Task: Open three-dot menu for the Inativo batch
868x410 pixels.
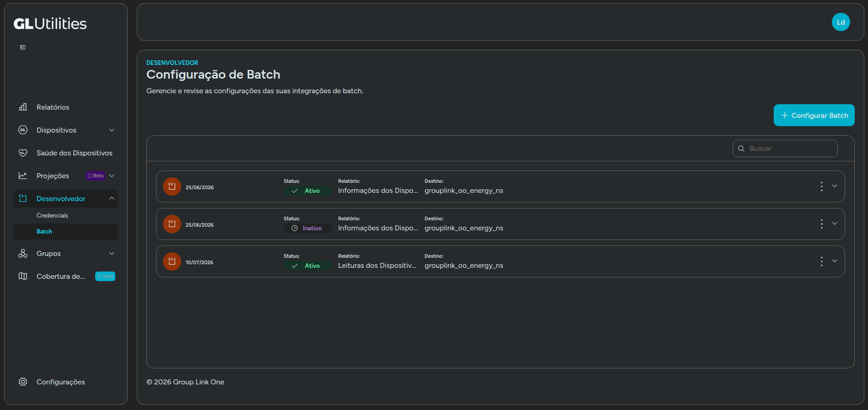Action: (822, 224)
